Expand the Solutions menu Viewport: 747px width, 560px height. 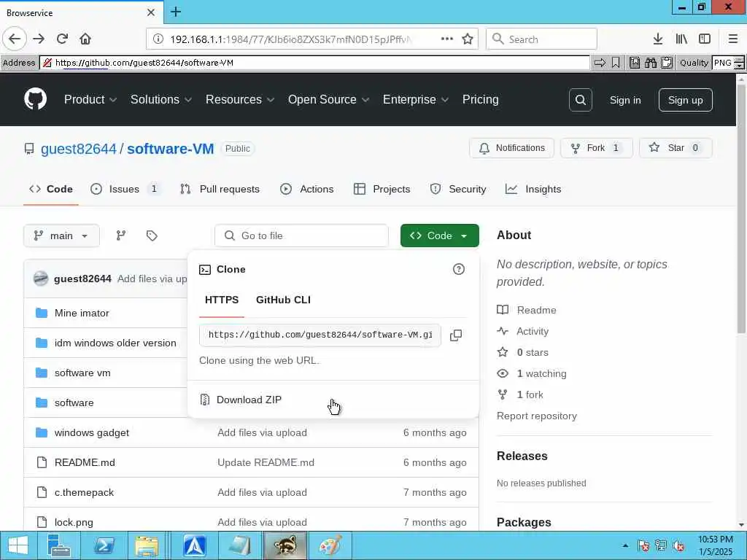pyautogui.click(x=161, y=99)
